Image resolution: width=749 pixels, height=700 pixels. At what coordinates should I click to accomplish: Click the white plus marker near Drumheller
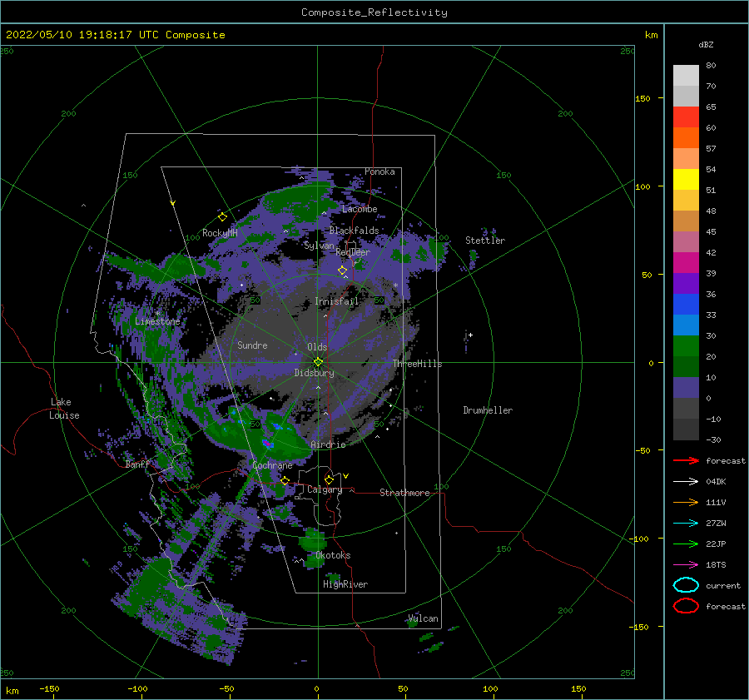pos(470,335)
